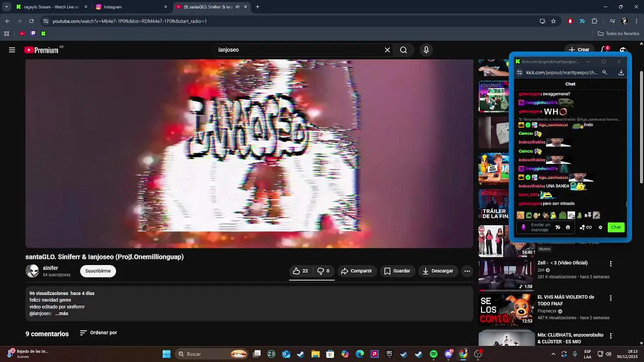Open TRÁILER DE LA FIN Netflix thumbnail
The height and width of the screenshot is (362, 644).
494,205
